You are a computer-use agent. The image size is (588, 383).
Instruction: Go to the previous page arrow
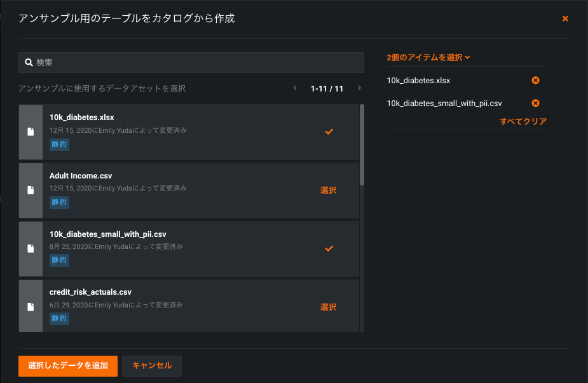[295, 88]
